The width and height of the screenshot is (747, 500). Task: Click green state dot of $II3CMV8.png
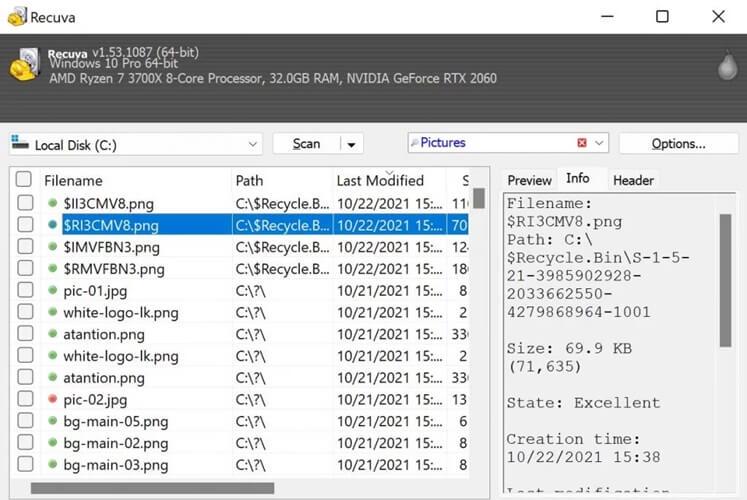pos(53,203)
